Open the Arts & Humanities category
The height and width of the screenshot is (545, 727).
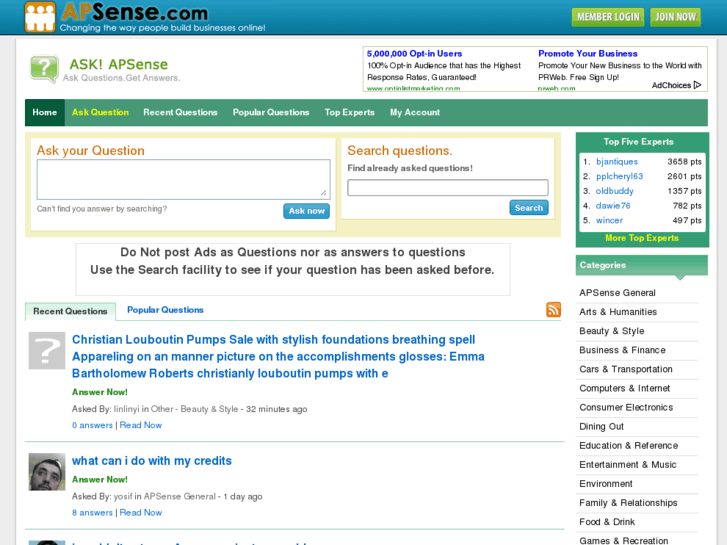(618, 312)
